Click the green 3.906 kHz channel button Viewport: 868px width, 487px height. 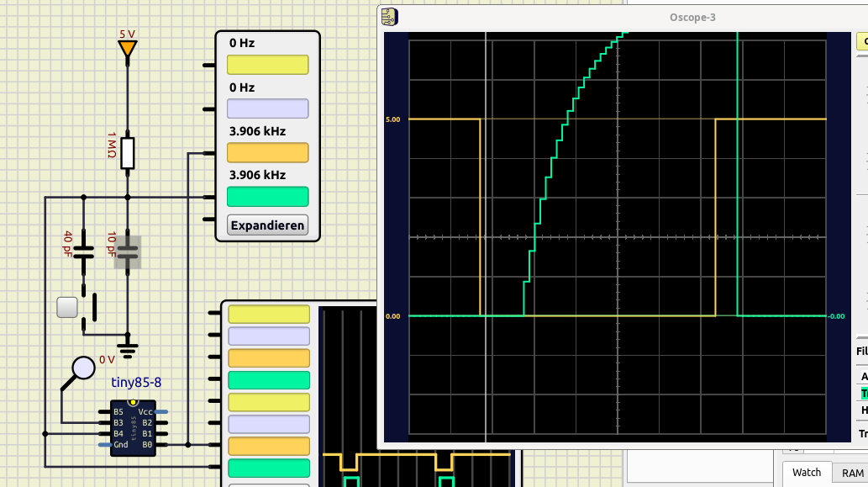(x=267, y=196)
